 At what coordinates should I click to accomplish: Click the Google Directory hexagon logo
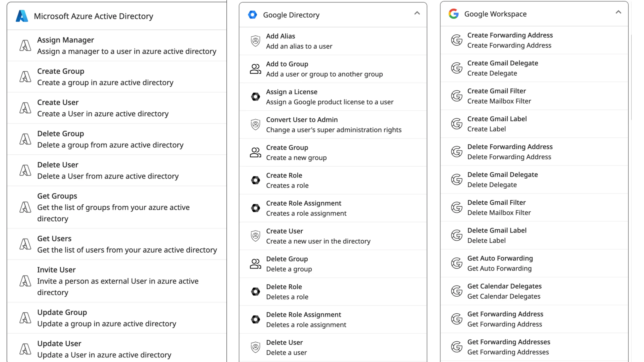click(x=252, y=15)
